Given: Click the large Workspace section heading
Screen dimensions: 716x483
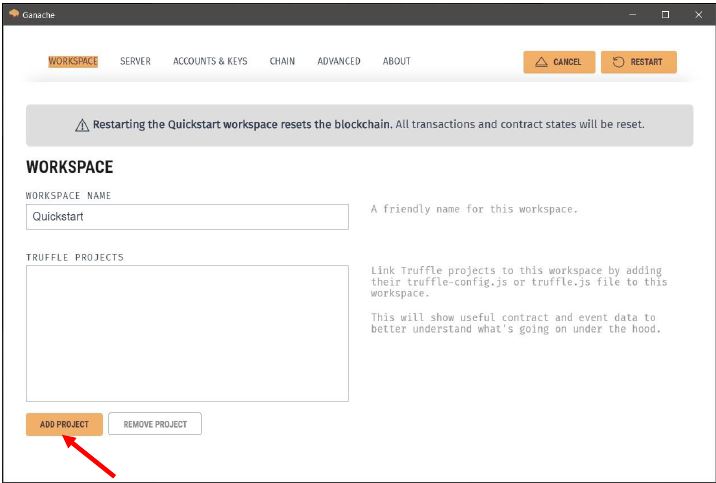Looking at the screenshot, I should coord(69,167).
